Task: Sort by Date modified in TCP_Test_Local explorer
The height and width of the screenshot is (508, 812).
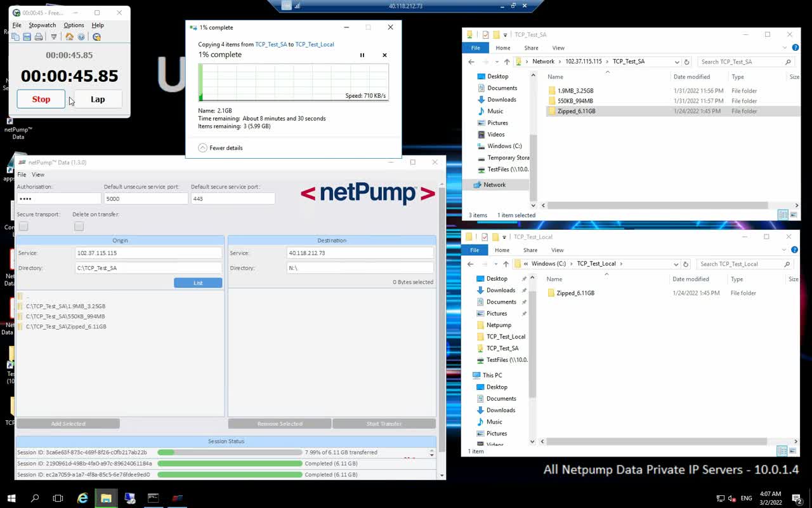Action: pyautogui.click(x=691, y=279)
